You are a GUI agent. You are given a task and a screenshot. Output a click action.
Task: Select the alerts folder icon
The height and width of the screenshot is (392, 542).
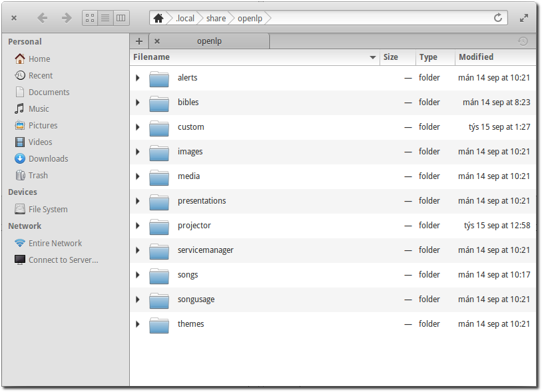point(159,79)
